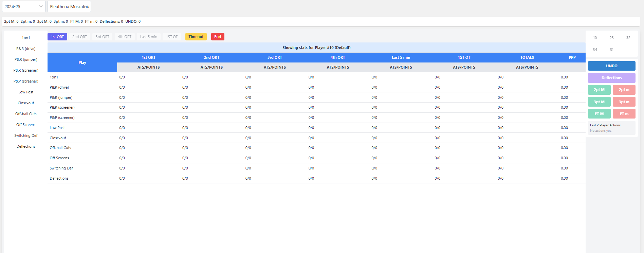
Task: Choose P&R (screener) in left sidebar
Action: (26, 70)
